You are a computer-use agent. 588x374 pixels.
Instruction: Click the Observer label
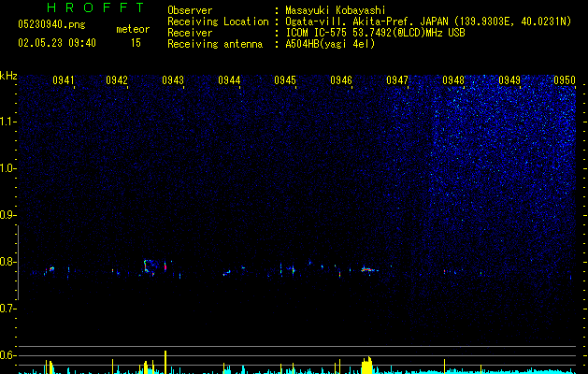pos(190,10)
